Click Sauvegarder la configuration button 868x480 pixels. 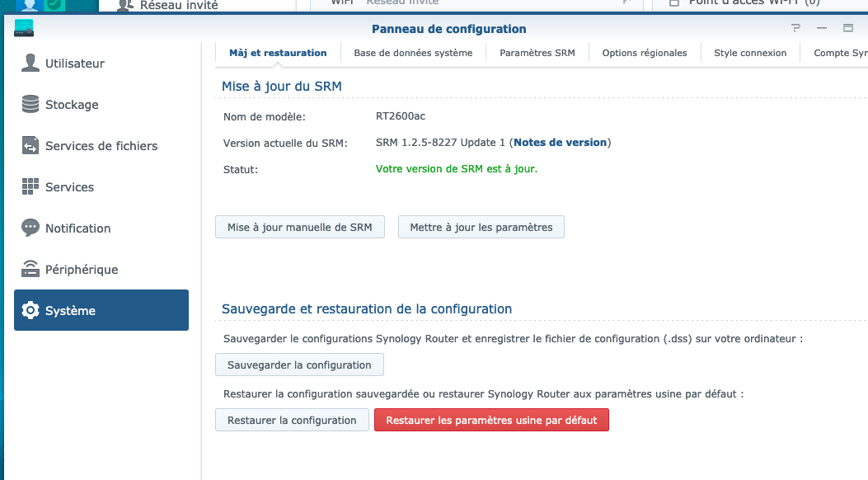pyautogui.click(x=299, y=365)
